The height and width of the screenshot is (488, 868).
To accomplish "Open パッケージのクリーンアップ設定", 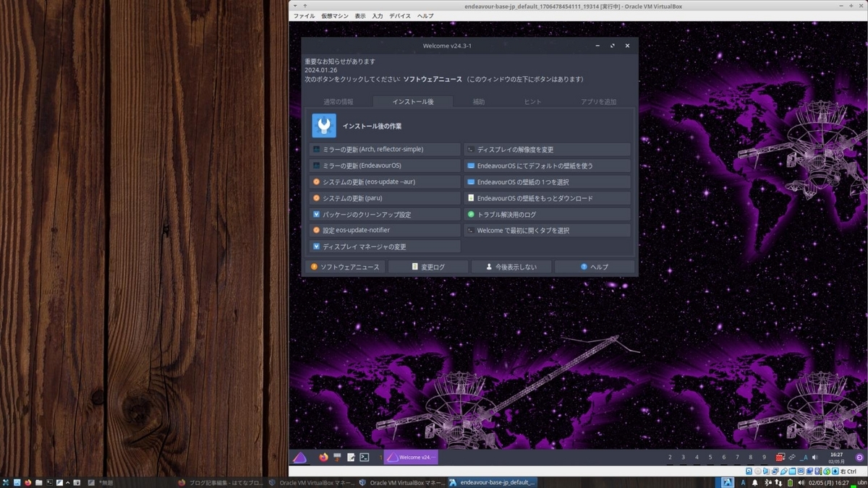I will click(x=385, y=214).
